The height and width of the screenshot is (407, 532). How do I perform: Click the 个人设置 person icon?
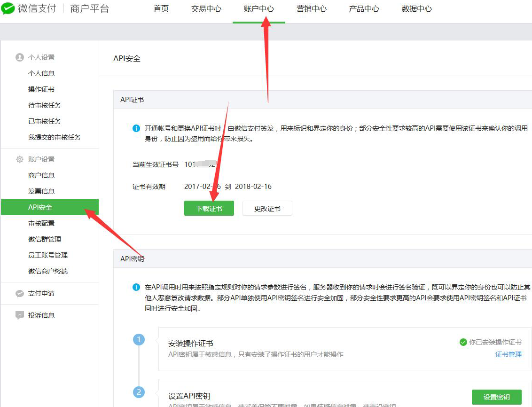coord(20,57)
